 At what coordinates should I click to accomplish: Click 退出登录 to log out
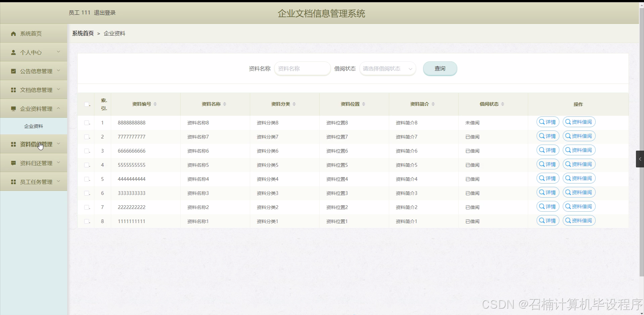pyautogui.click(x=105, y=13)
